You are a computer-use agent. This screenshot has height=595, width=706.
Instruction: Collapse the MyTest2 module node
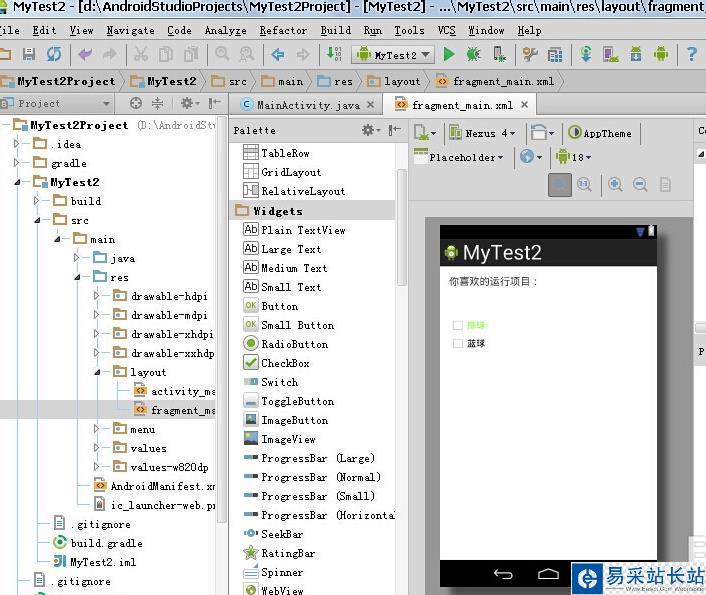pyautogui.click(x=17, y=182)
